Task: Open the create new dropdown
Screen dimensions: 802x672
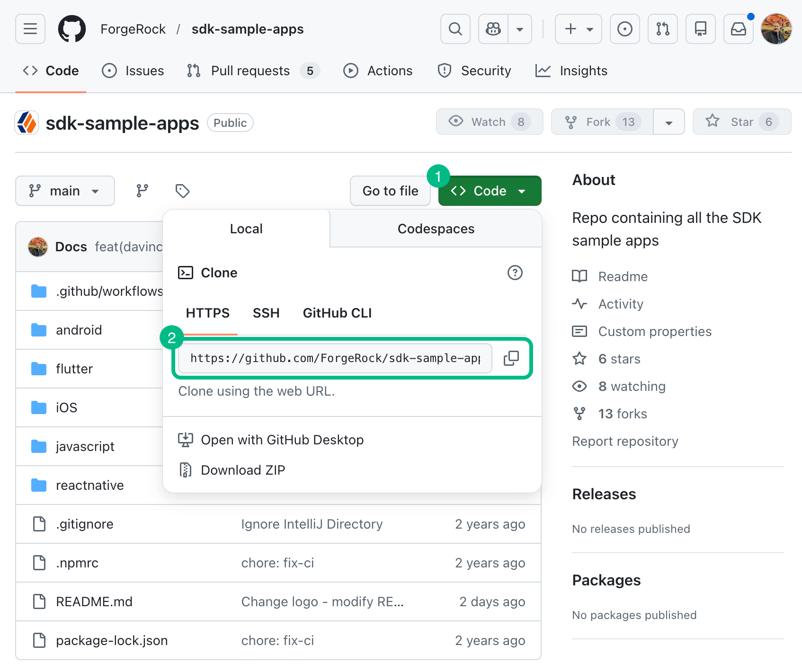Action: click(x=578, y=29)
